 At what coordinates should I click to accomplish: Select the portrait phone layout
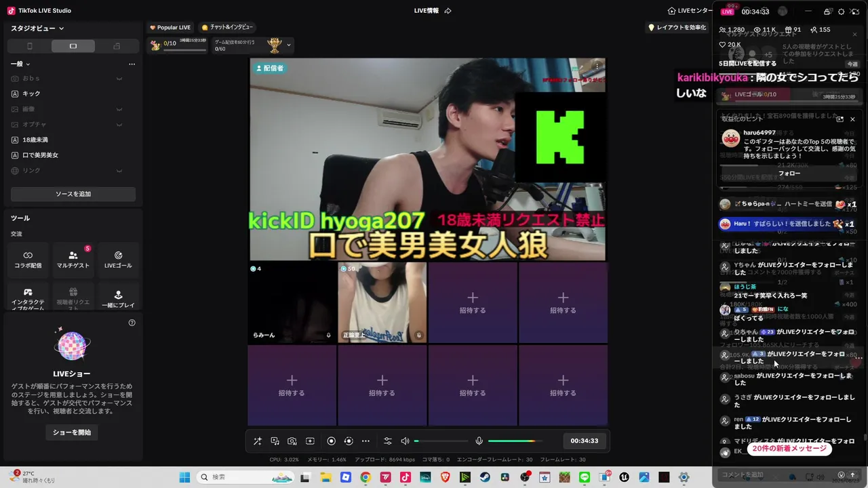(29, 46)
